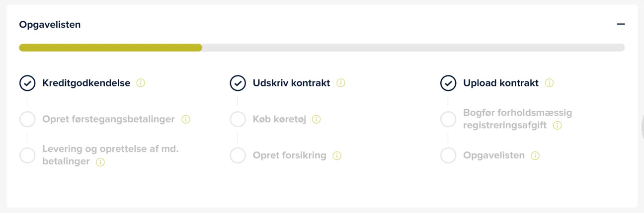Click the Opgavelisten panel heading
This screenshot has height=213, width=644.
pyautogui.click(x=50, y=24)
